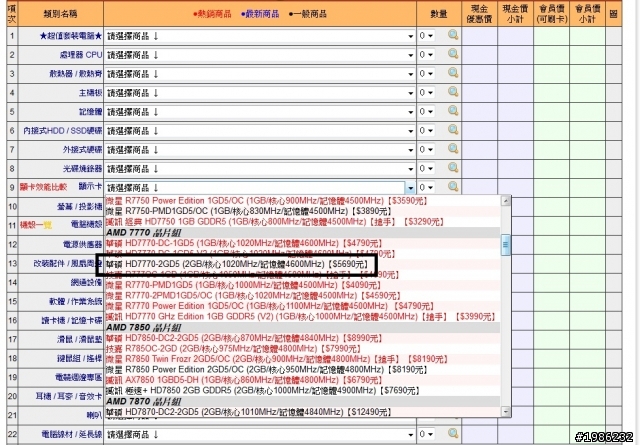
Task: Click the 電源供應器 category label
Action: point(82,245)
